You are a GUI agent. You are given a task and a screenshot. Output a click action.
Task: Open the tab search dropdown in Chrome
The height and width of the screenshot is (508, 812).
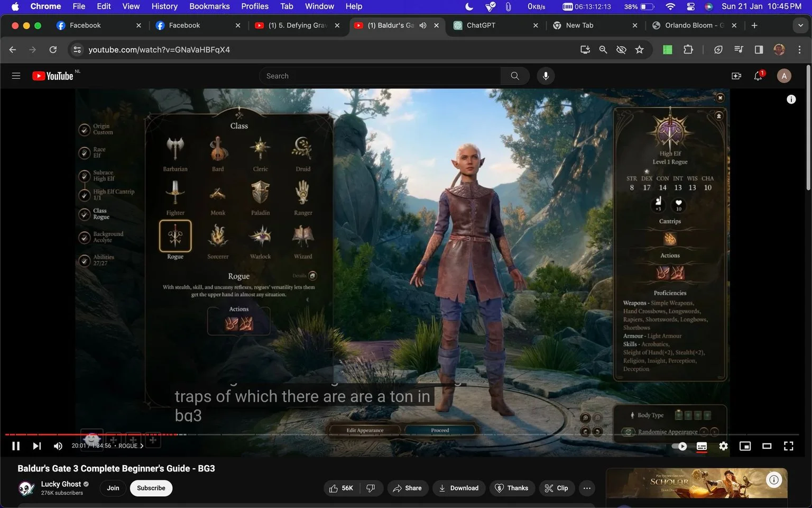pyautogui.click(x=799, y=25)
